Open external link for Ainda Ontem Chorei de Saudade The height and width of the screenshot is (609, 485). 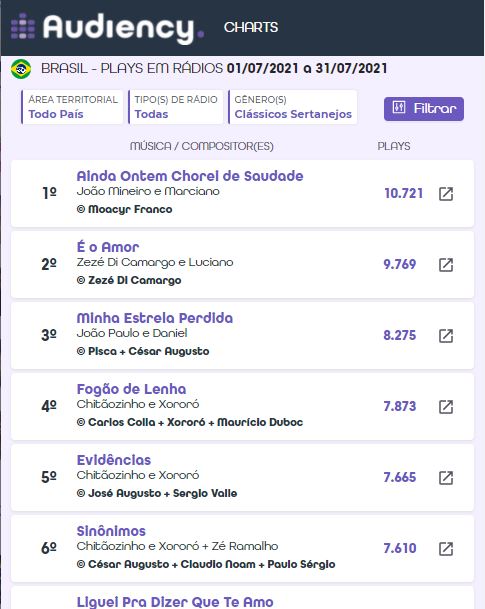tap(446, 194)
